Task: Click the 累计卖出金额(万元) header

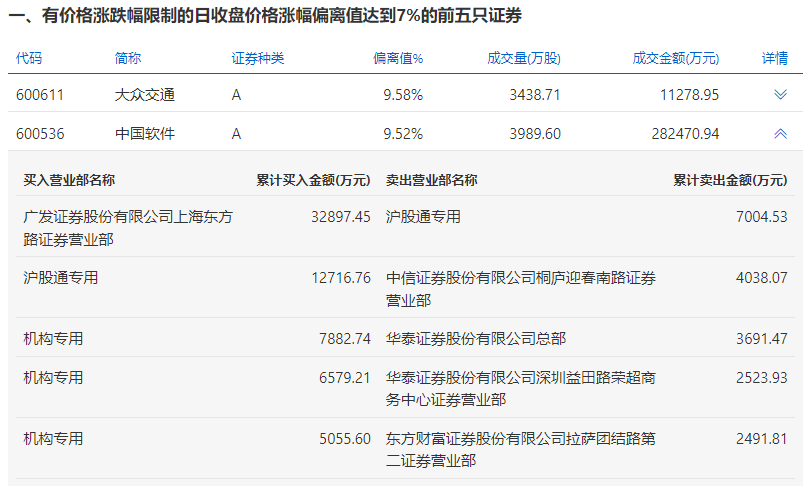Action: (730, 180)
